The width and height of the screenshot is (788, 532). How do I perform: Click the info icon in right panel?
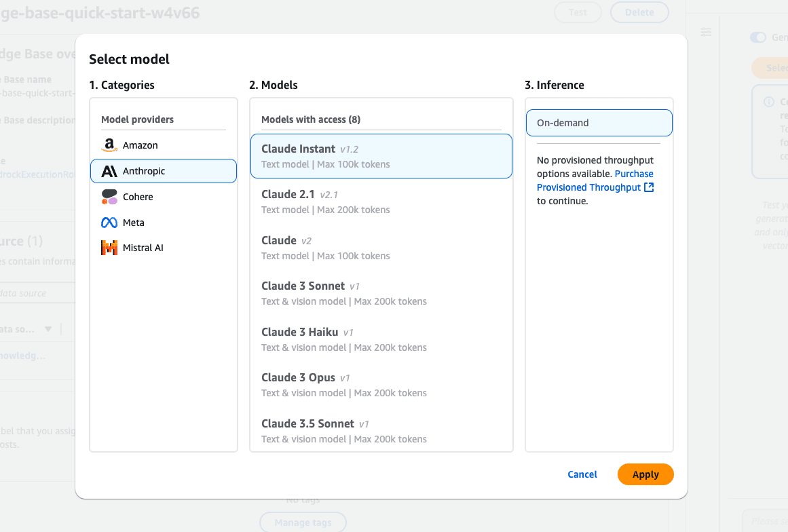769,102
